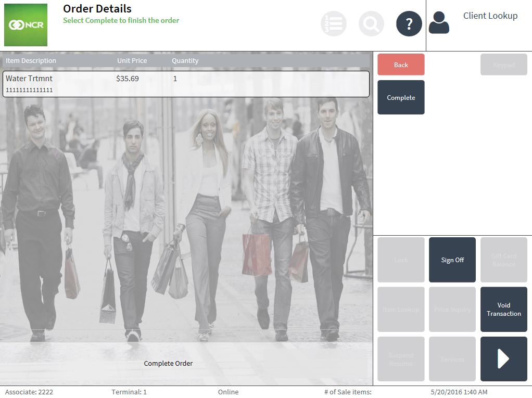
Task: Click the Lock button
Action: coord(401,260)
